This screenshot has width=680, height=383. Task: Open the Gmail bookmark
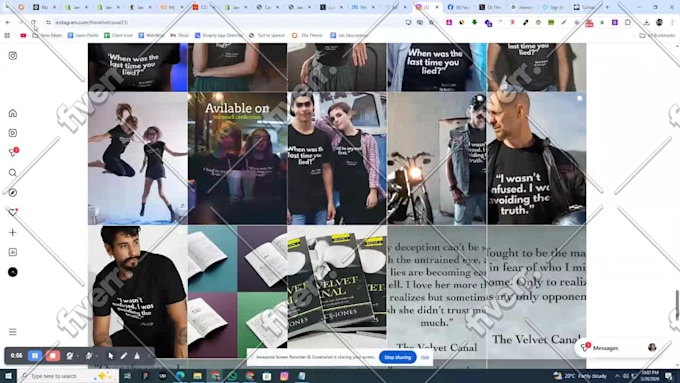[180, 35]
